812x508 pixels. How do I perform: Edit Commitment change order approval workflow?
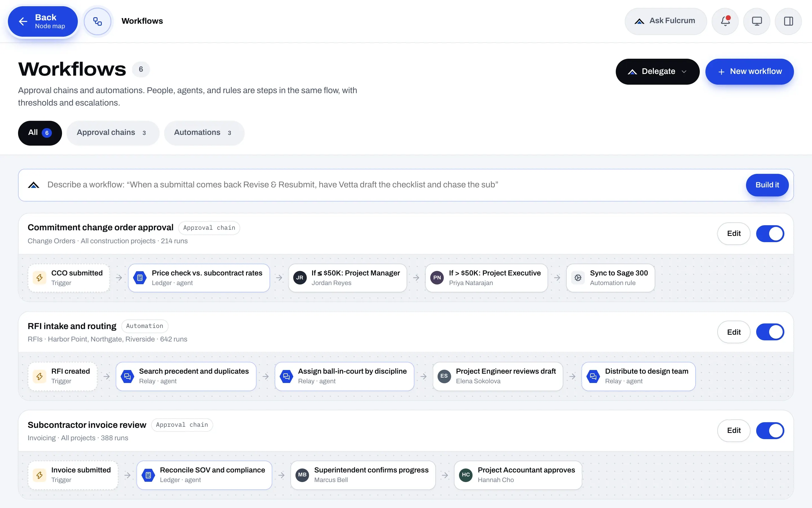click(734, 233)
